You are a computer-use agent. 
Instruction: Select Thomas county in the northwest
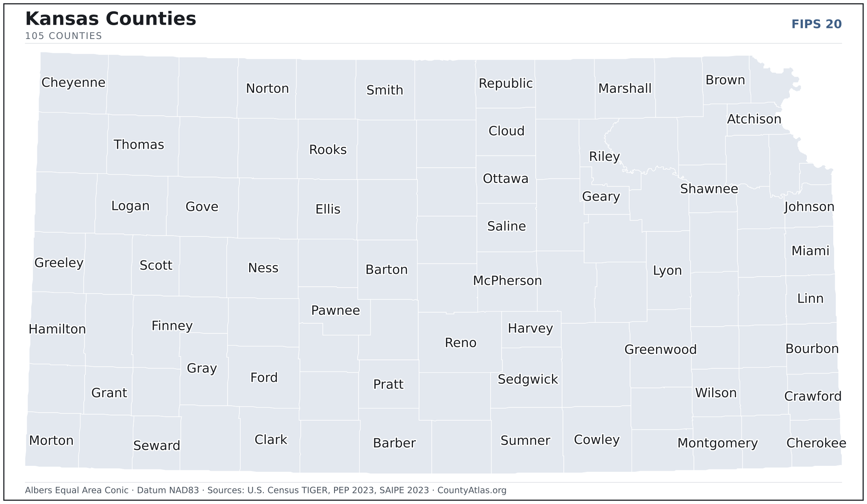(x=139, y=145)
